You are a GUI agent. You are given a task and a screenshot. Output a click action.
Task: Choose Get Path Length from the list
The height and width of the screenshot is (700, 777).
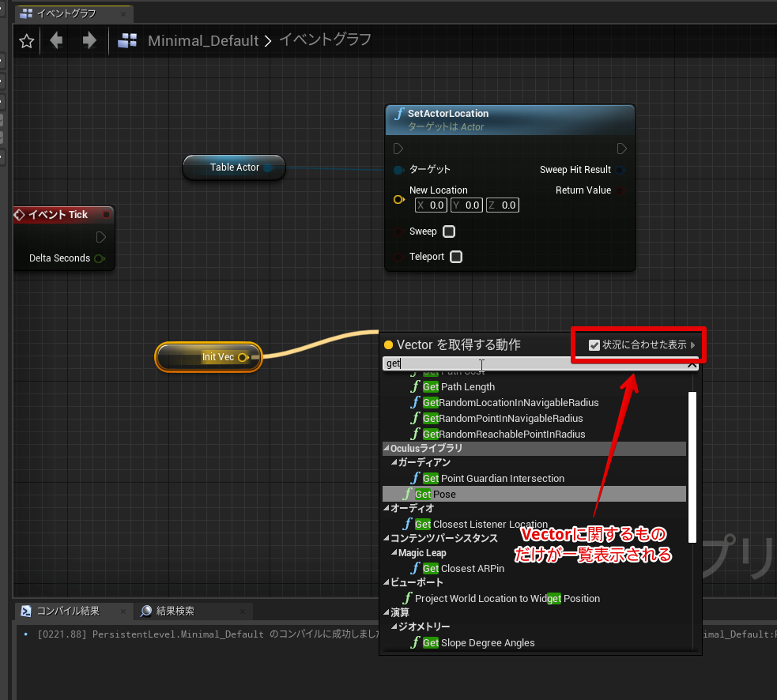[458, 387]
